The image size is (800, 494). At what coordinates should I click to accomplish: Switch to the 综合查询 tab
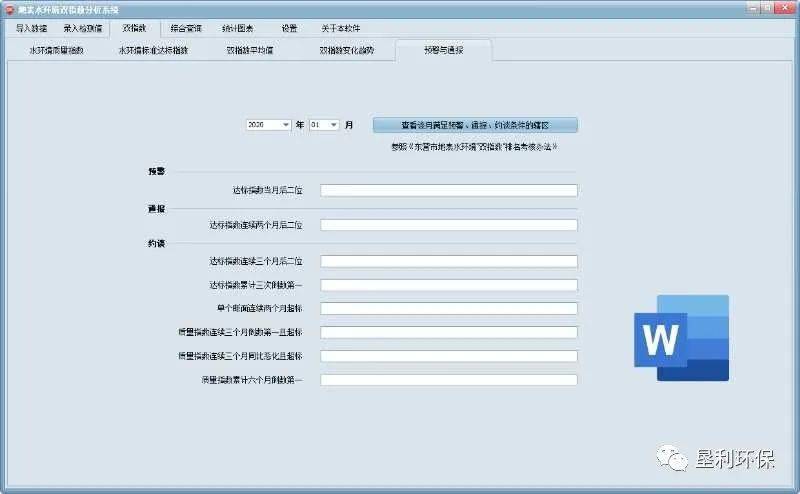(x=186, y=29)
